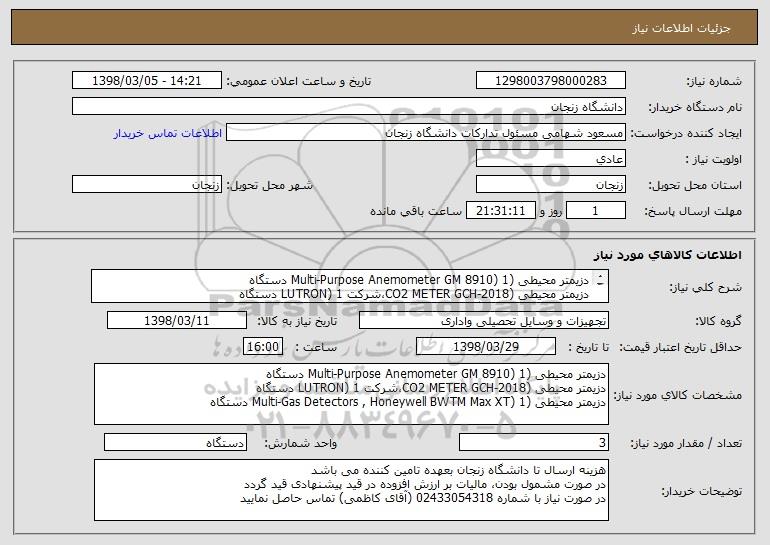Viewport: 770px width, 545px height.
Task: Click the label اولویت نیاز
Action: point(714,159)
